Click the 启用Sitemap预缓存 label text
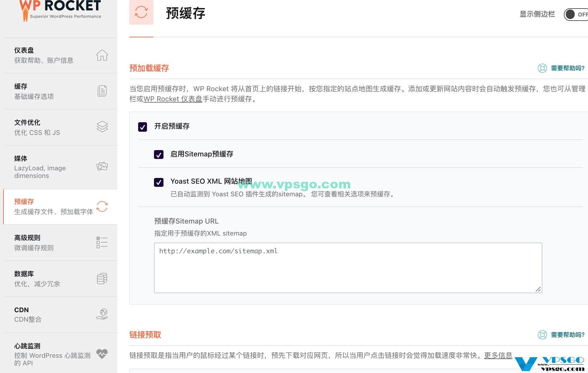588x373 pixels. tap(202, 154)
